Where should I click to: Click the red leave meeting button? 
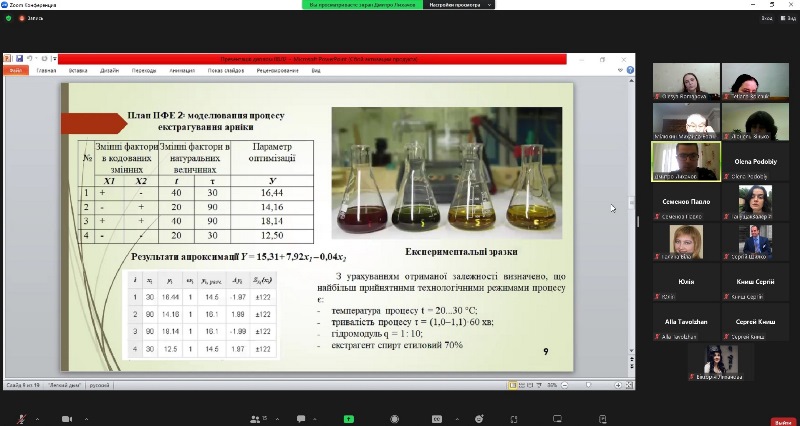point(785,422)
